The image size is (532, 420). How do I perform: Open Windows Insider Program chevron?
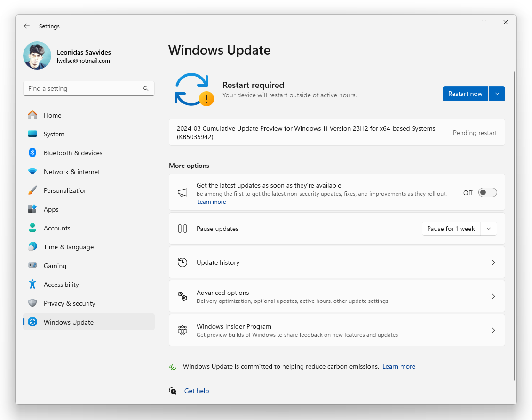(x=493, y=330)
